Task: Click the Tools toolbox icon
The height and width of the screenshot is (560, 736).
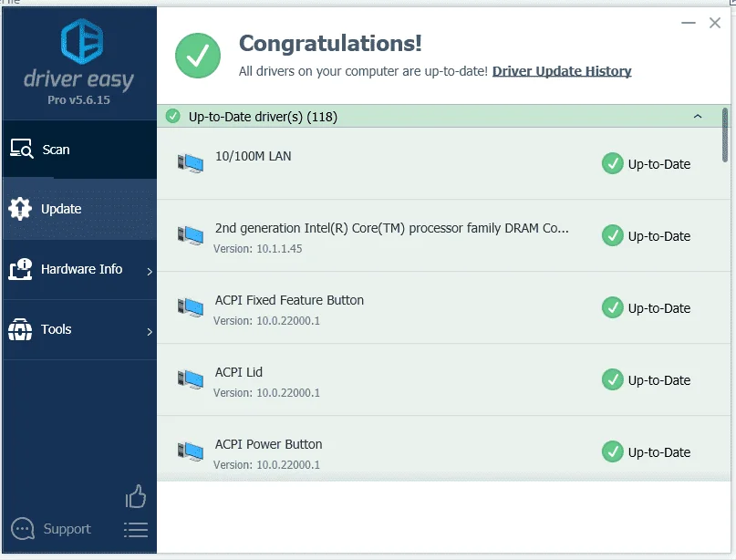Action: click(x=20, y=329)
